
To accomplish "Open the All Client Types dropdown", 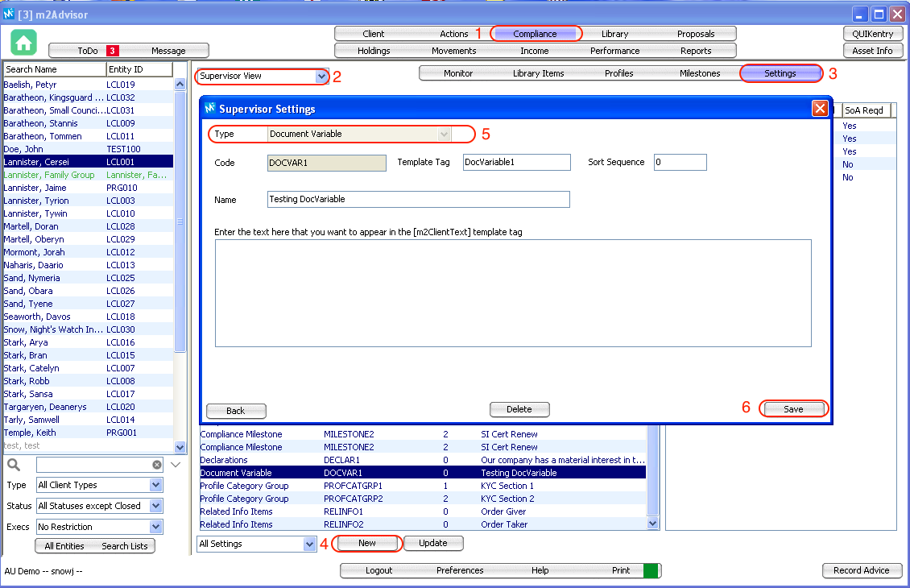I will (156, 485).
